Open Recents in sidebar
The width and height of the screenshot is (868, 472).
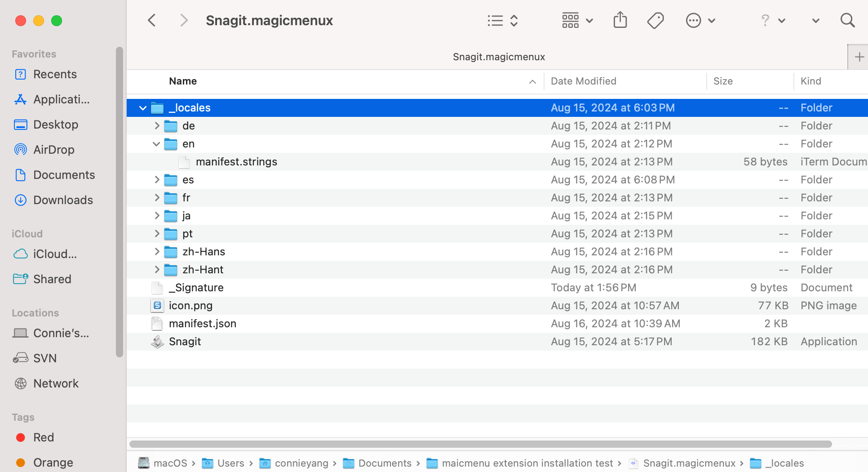pos(55,74)
